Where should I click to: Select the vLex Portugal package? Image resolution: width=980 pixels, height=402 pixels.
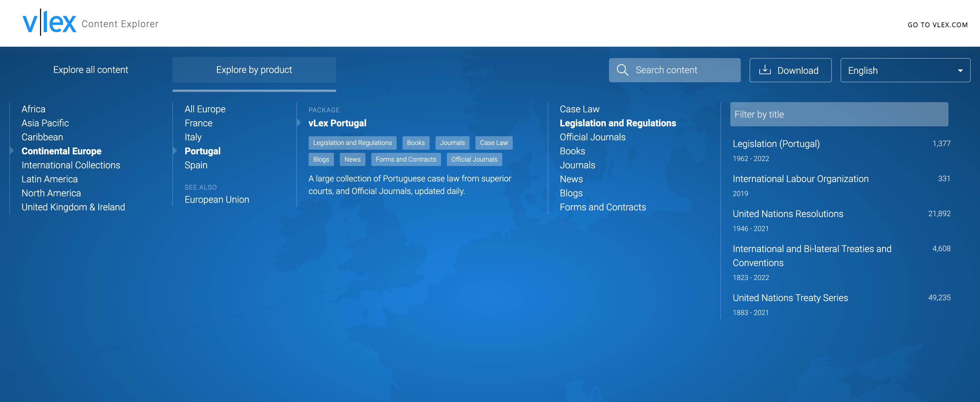coord(337,123)
